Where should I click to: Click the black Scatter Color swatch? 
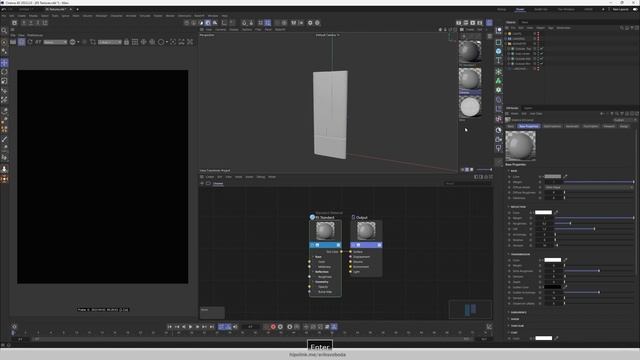click(553, 287)
